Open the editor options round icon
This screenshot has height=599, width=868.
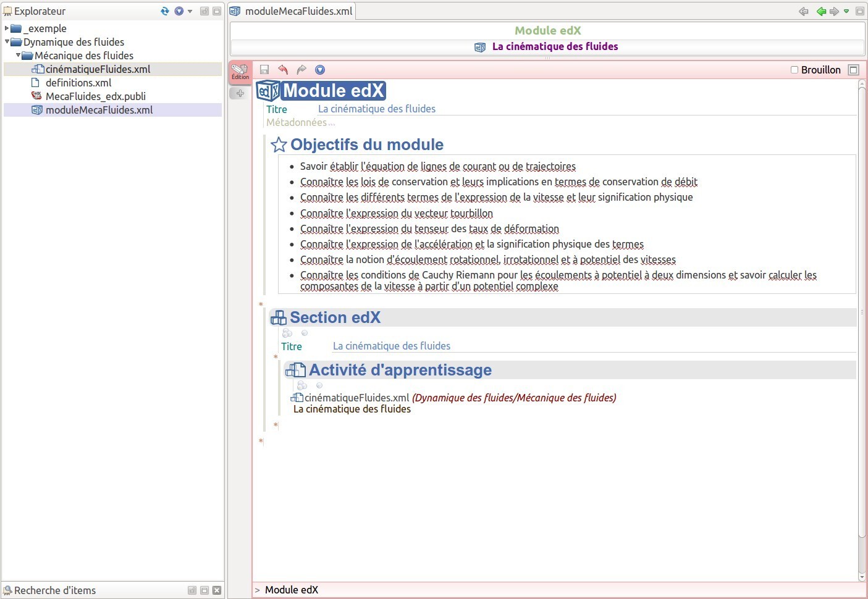[320, 70]
